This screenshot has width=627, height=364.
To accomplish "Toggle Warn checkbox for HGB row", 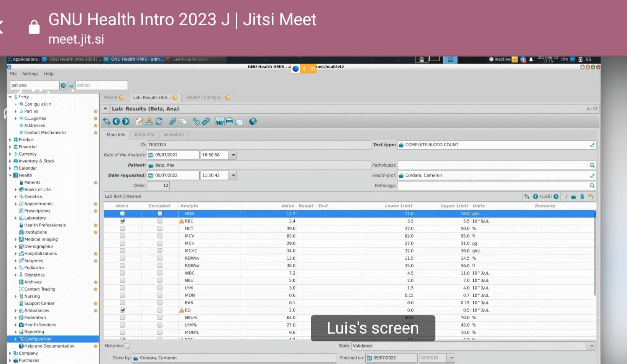I will tap(122, 213).
